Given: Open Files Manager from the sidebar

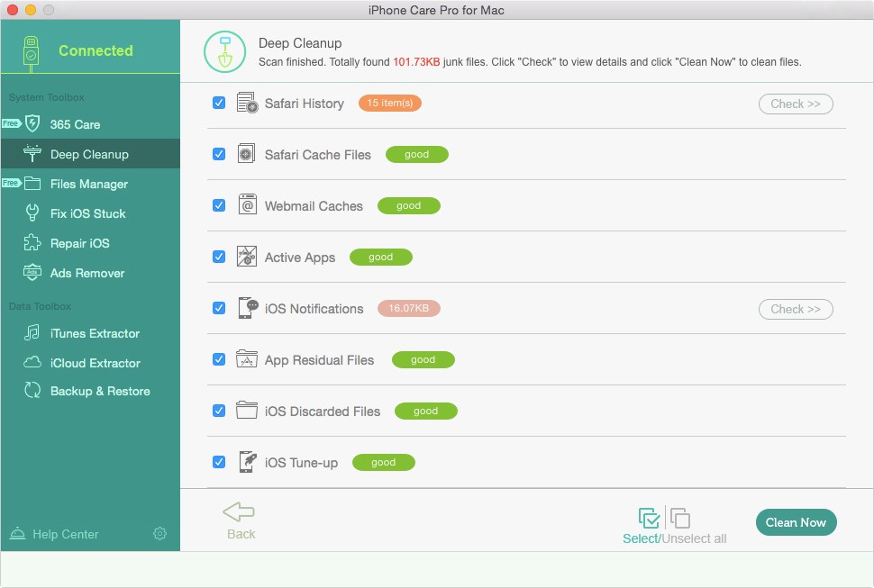Looking at the screenshot, I should (x=90, y=184).
